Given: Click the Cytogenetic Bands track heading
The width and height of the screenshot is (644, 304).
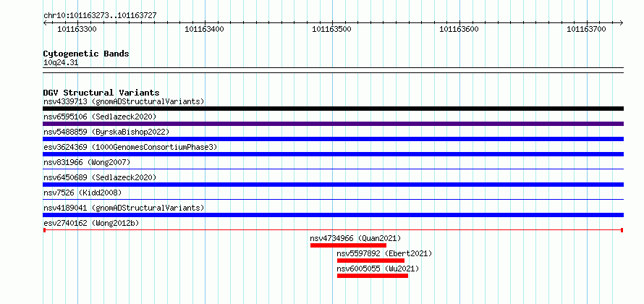Looking at the screenshot, I should click(x=86, y=54).
